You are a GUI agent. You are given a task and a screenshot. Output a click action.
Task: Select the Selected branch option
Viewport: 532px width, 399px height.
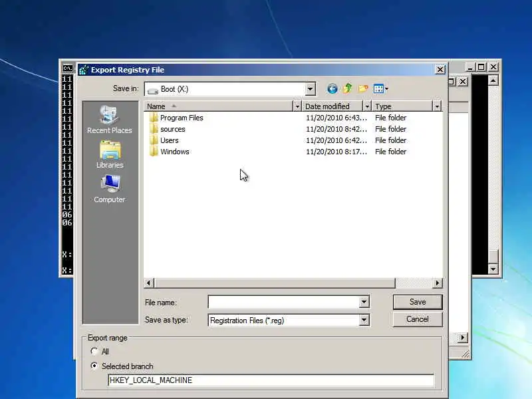pyautogui.click(x=94, y=366)
